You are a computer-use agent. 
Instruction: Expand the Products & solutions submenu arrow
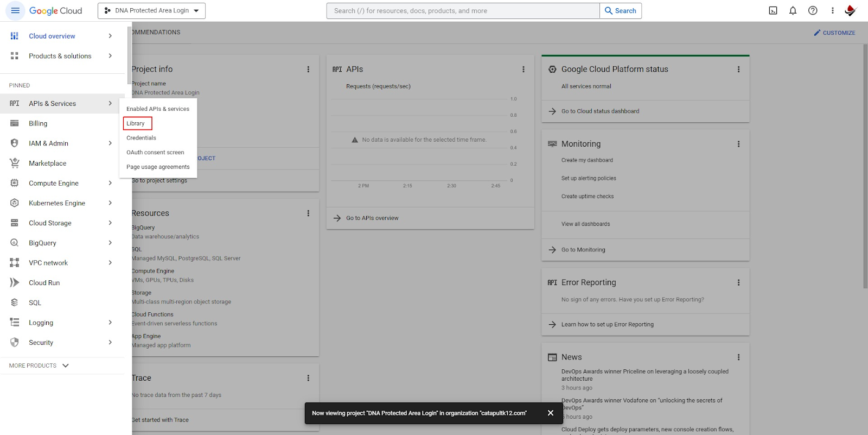110,56
